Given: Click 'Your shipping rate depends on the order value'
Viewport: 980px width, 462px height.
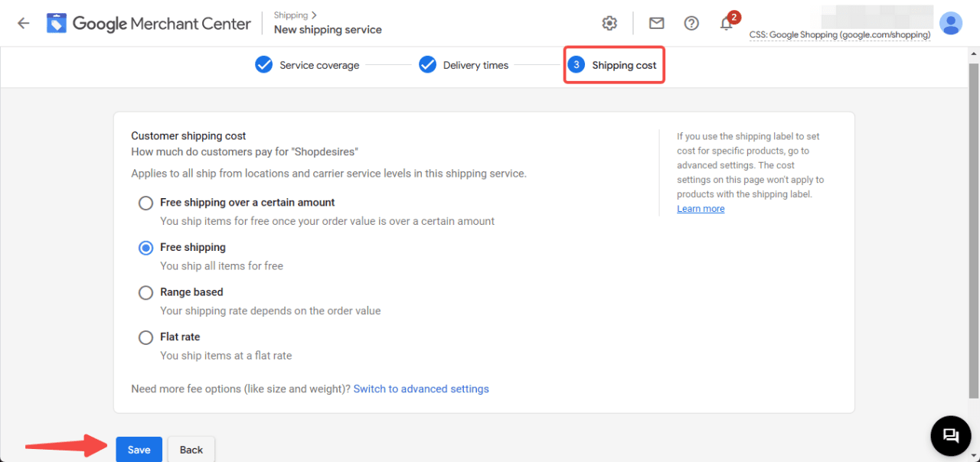Looking at the screenshot, I should [x=270, y=311].
